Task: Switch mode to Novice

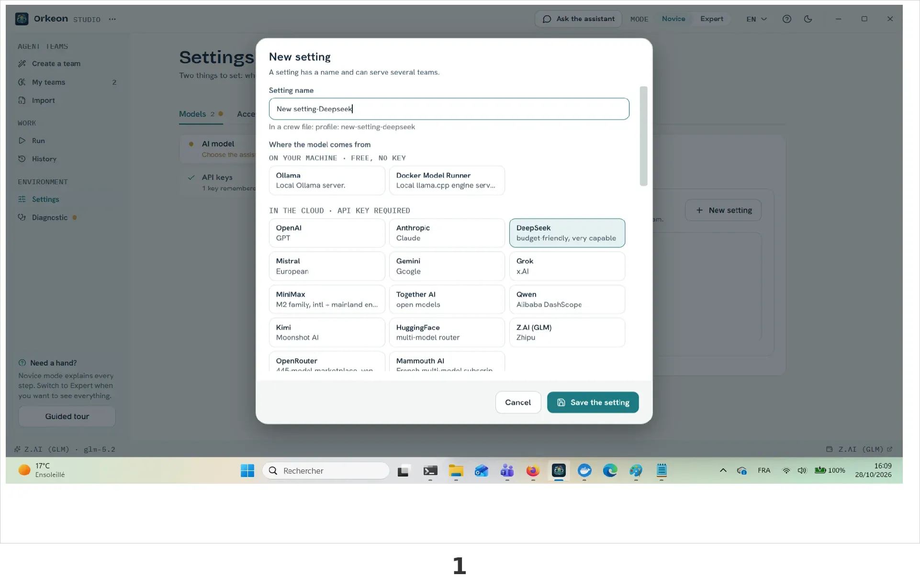Action: pyautogui.click(x=673, y=19)
